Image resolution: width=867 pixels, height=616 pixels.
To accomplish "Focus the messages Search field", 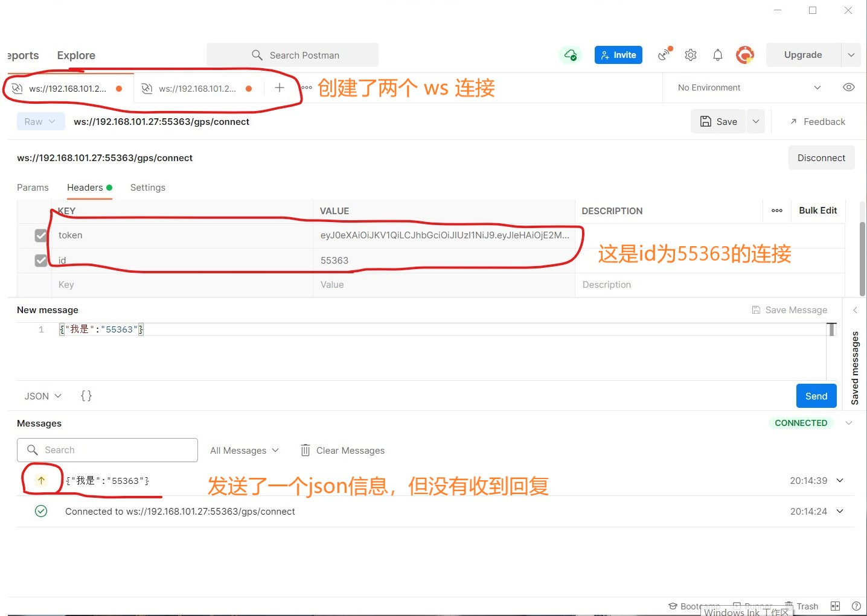I will click(107, 450).
